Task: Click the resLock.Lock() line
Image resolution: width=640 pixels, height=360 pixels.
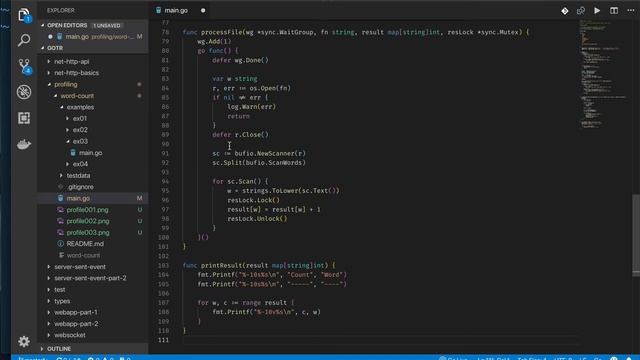Action: (253, 200)
